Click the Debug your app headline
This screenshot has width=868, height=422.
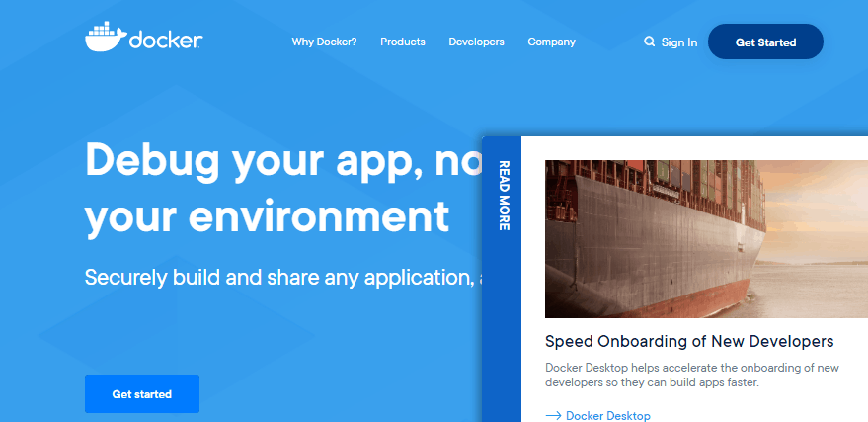pyautogui.click(x=282, y=188)
